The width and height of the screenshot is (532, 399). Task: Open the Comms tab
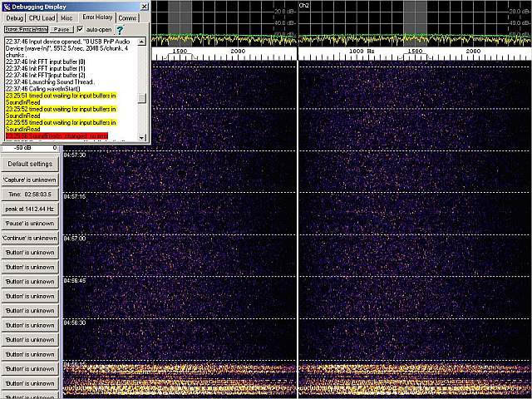point(127,17)
